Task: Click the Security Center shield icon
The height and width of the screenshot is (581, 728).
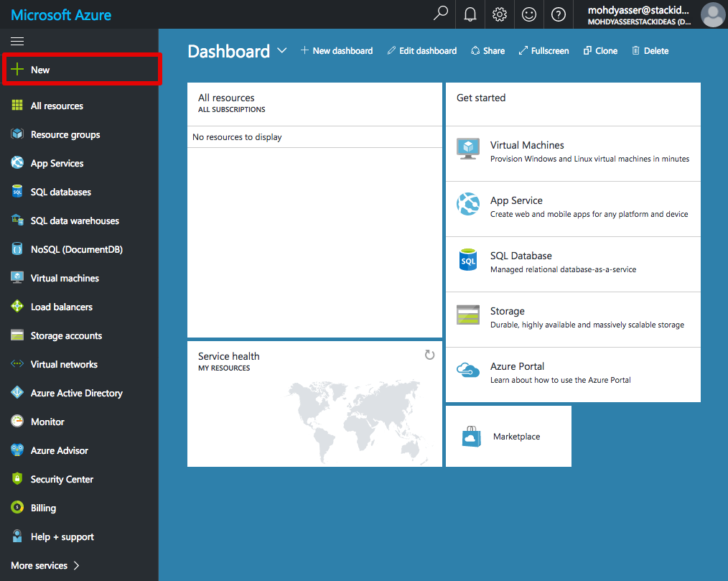Action: 17,479
